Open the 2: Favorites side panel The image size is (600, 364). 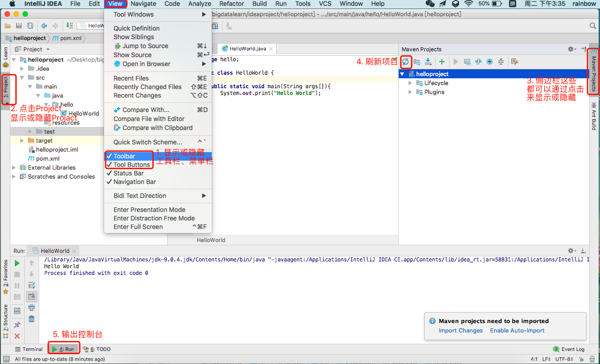click(x=6, y=277)
